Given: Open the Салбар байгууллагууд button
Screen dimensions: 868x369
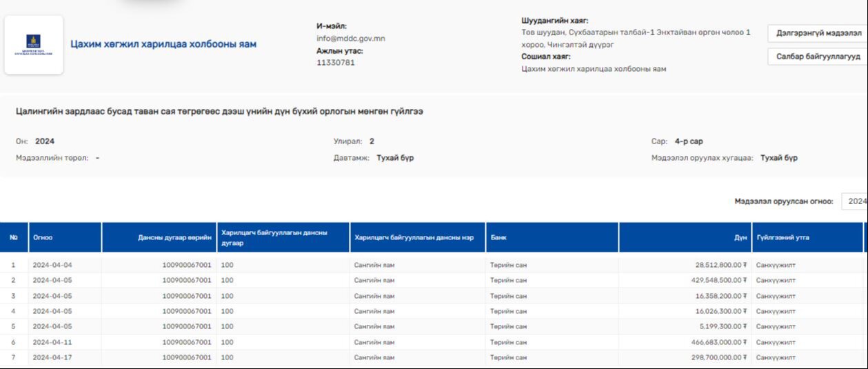Looking at the screenshot, I should (818, 57).
